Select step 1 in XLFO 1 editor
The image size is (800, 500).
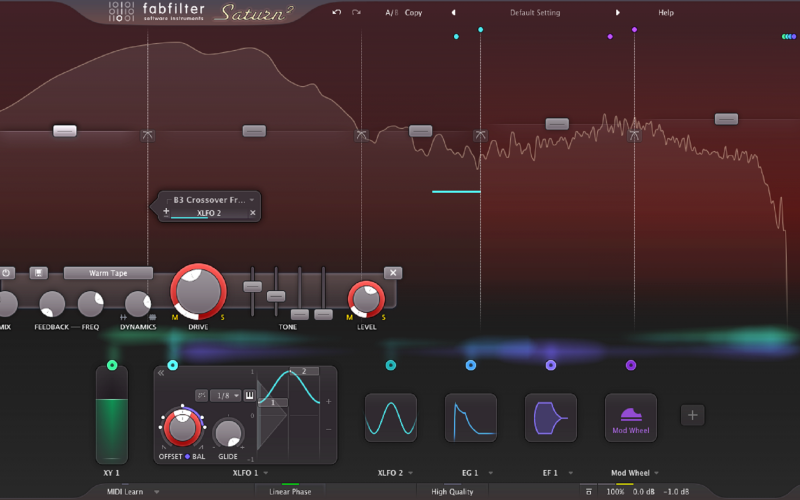click(273, 402)
